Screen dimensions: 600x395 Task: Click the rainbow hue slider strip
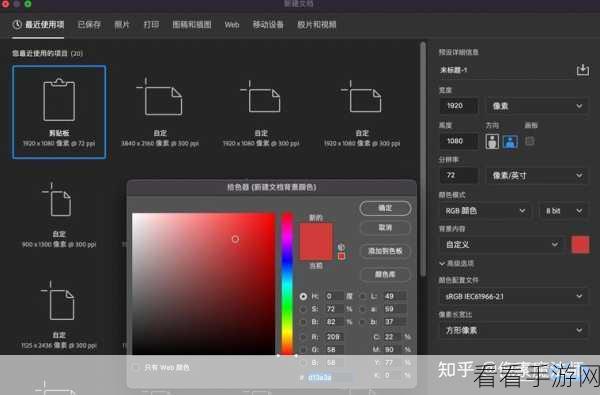287,284
